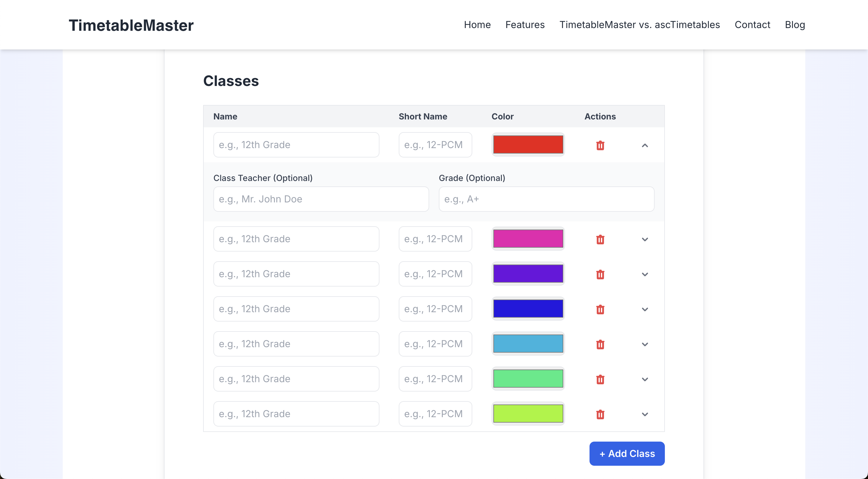Focus the Short Name field in lime row
The image size is (868, 479).
click(x=435, y=414)
